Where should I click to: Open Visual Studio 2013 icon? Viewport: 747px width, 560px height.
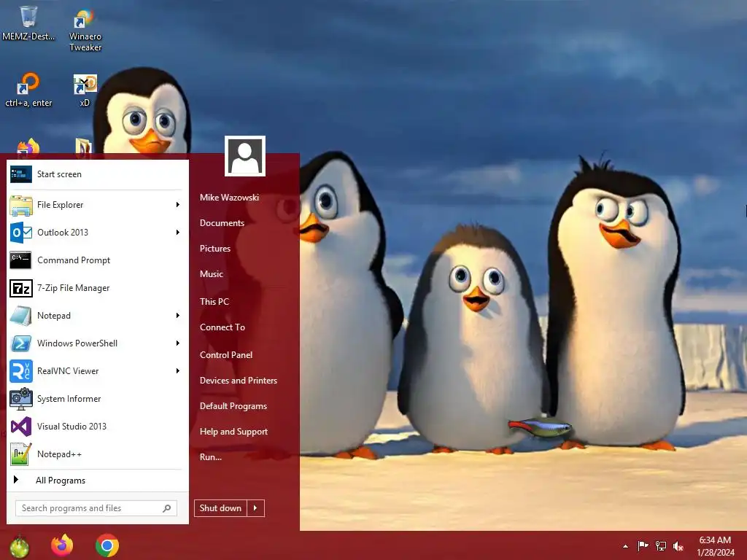tap(21, 426)
